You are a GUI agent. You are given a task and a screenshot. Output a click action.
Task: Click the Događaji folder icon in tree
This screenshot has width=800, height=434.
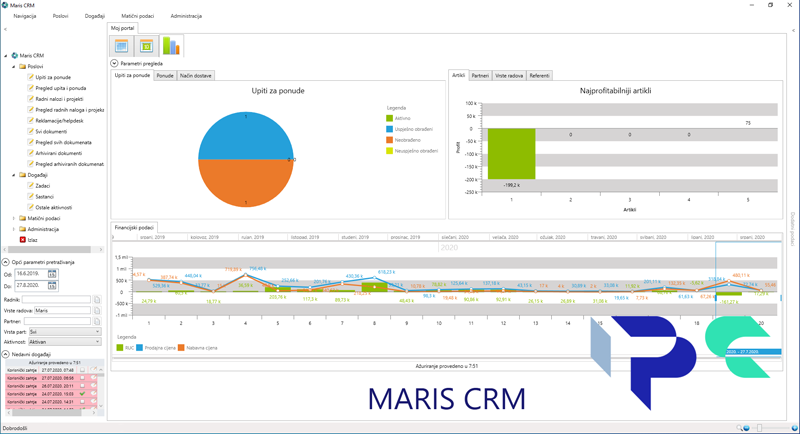(22, 175)
